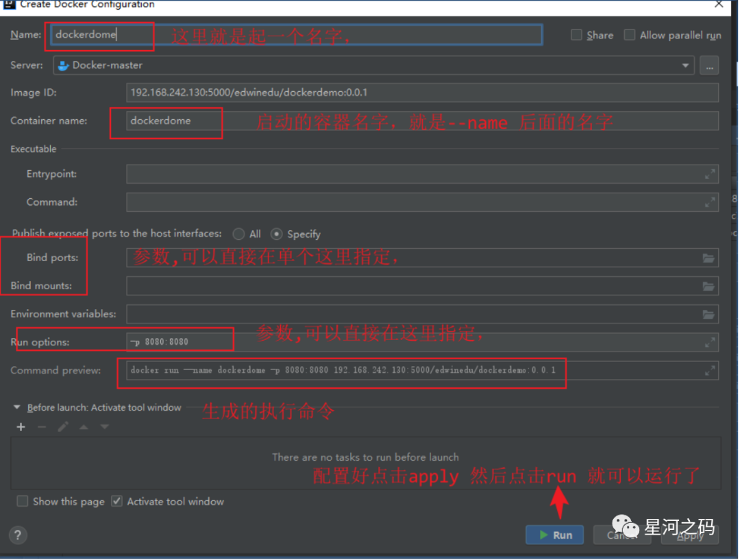The height and width of the screenshot is (560, 740).
Task: Click the Run button
Action: [x=554, y=535]
